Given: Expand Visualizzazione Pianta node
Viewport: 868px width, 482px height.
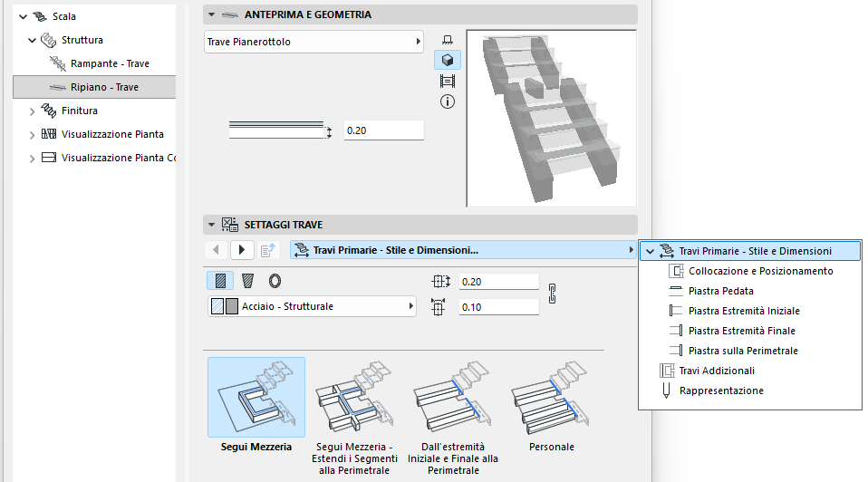Looking at the screenshot, I should [32, 134].
